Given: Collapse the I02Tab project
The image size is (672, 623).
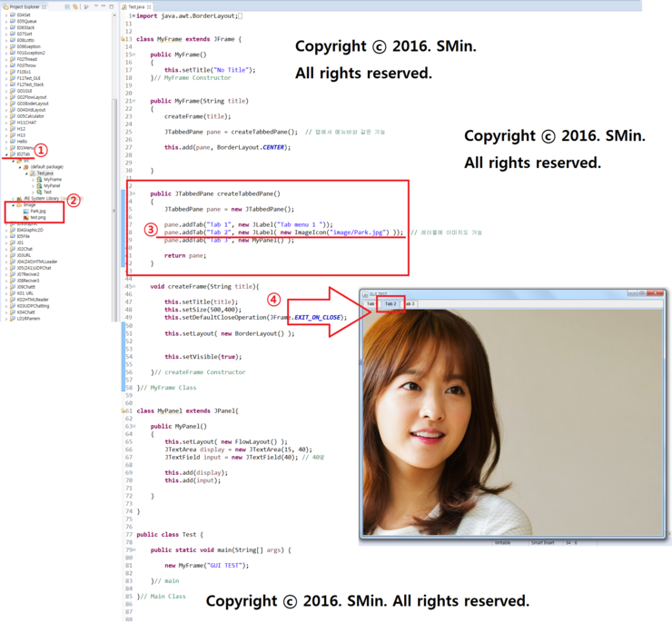Looking at the screenshot, I should coord(6,154).
